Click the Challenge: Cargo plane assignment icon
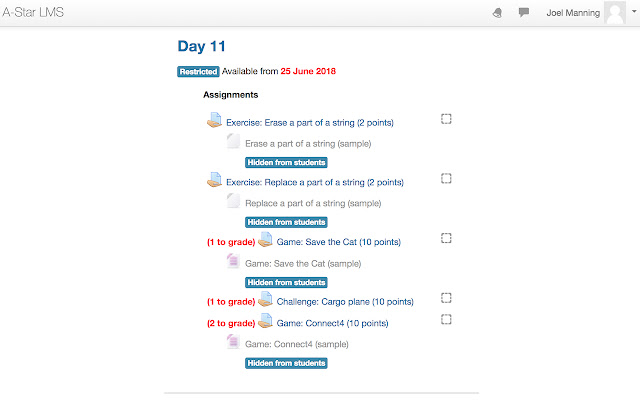The image size is (640, 400). [265, 299]
